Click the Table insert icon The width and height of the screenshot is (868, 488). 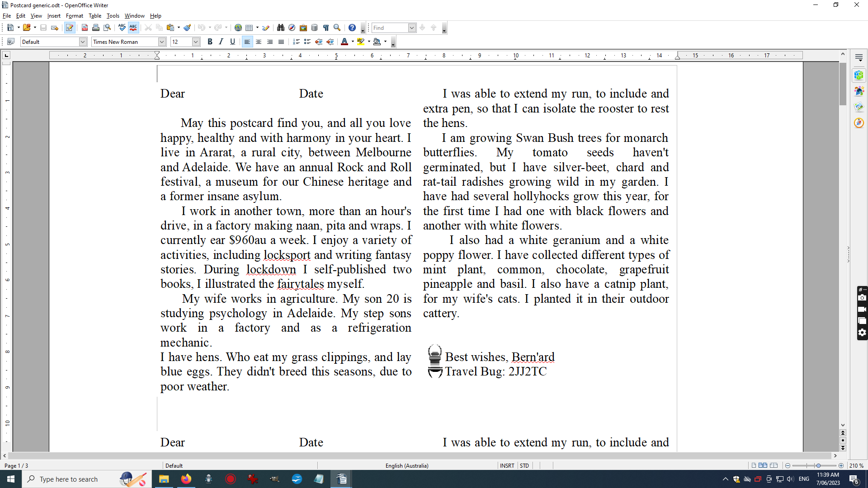[x=249, y=28]
